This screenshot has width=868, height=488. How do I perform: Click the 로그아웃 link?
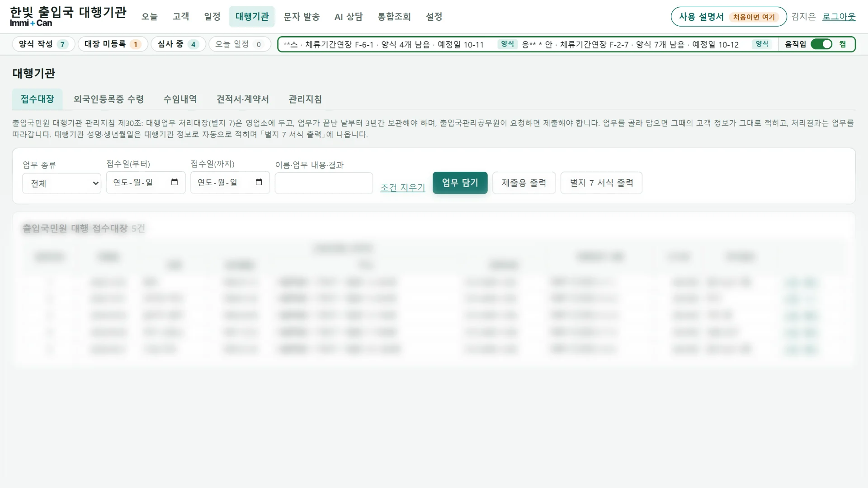pos(839,17)
